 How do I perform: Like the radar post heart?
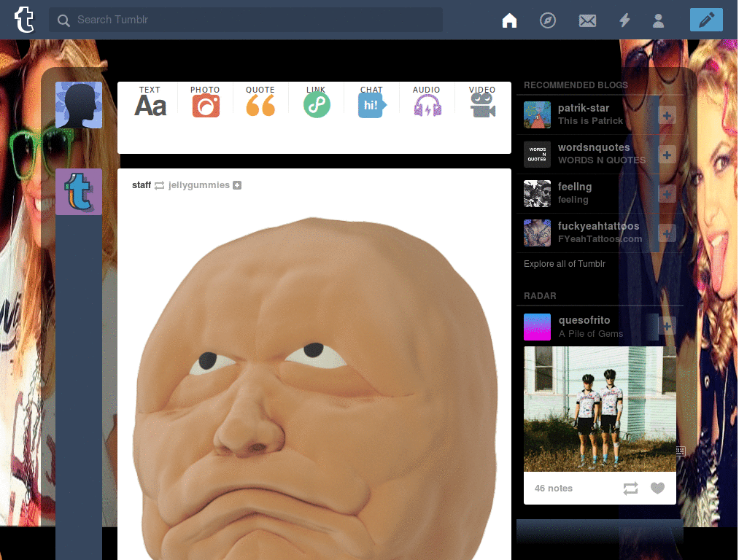point(657,488)
